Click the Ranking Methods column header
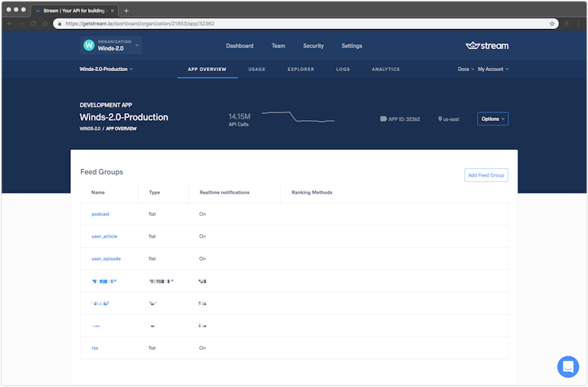588x387 pixels. [x=312, y=192]
